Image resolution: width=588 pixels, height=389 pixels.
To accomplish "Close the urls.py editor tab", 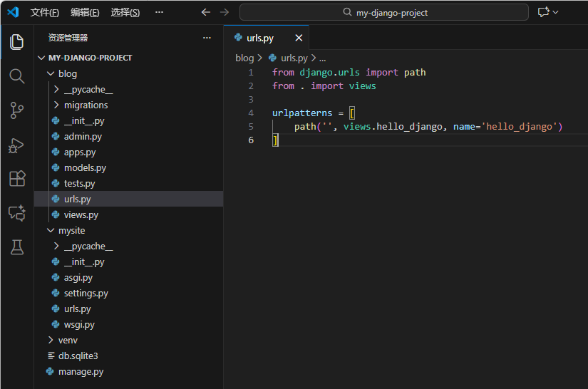I will 299,38.
